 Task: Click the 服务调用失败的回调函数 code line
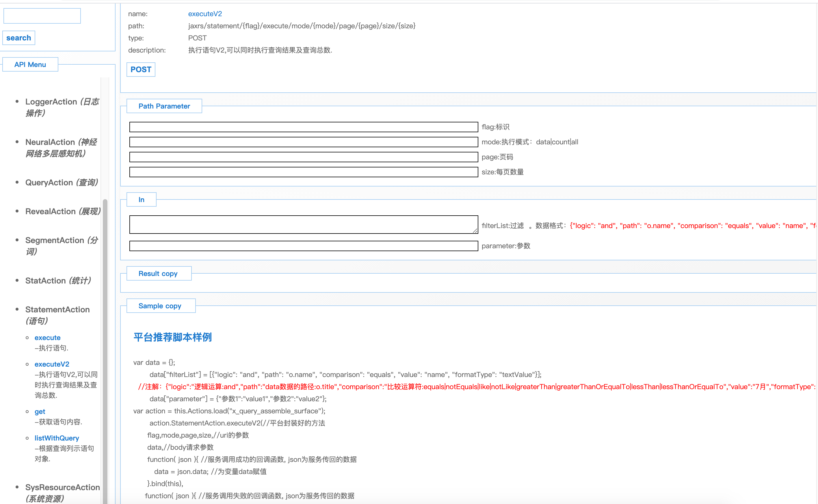tap(250, 496)
